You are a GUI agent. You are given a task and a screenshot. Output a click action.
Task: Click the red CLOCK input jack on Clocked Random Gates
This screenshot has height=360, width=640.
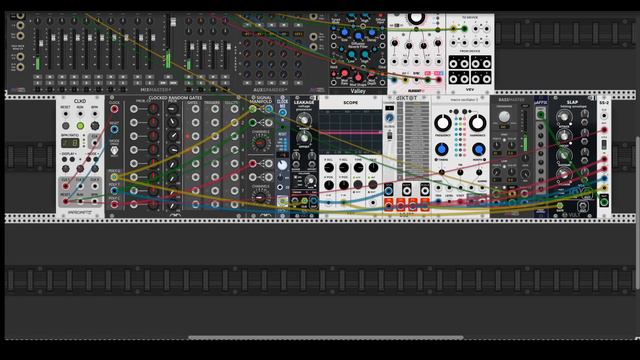[114, 109]
